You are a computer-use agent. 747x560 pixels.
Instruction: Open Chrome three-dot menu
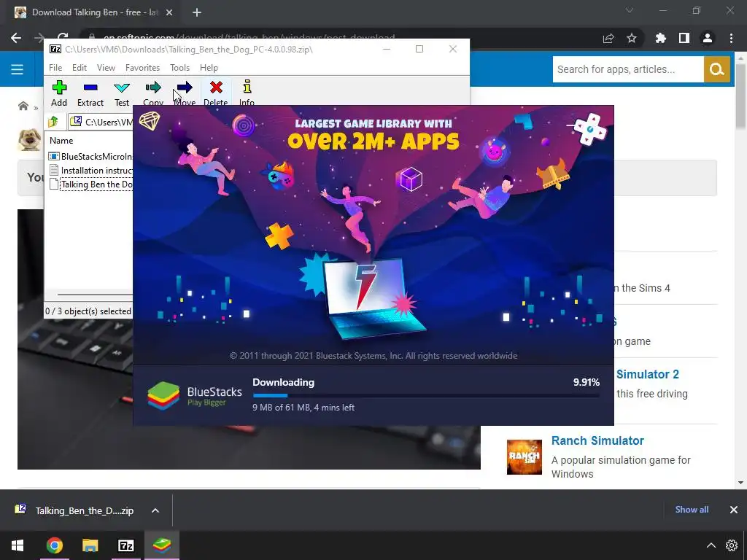click(x=731, y=38)
